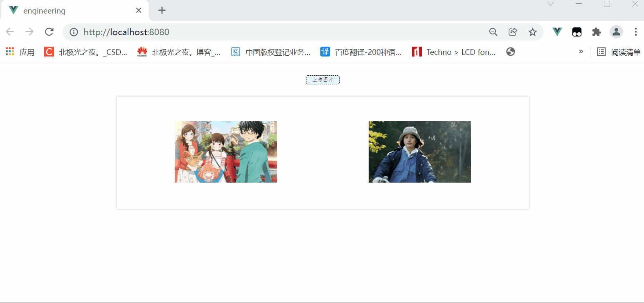Reload the localhost page
644x303 pixels.
(x=50, y=32)
